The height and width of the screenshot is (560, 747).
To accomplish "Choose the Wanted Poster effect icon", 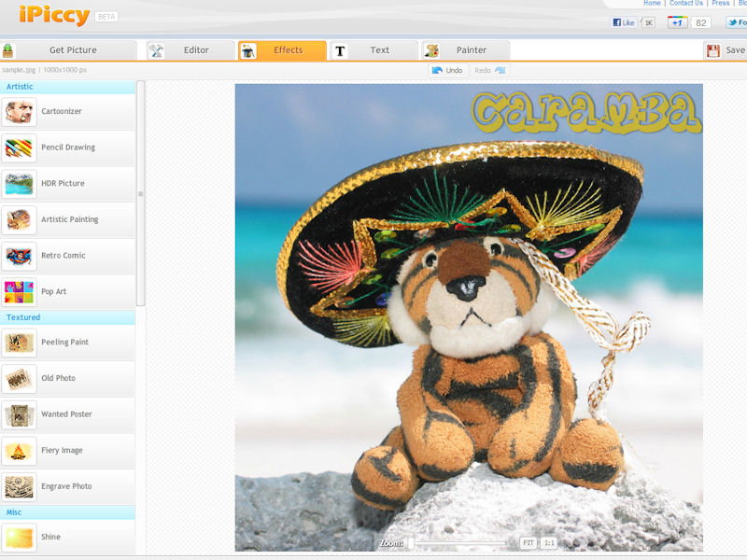I will pos(20,414).
